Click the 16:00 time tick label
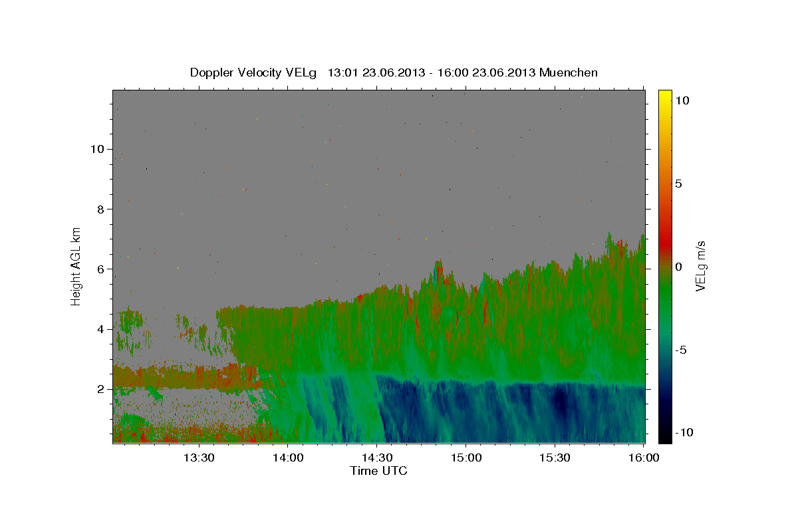 [x=644, y=458]
